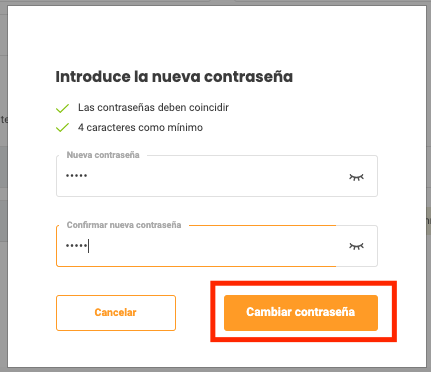Select the 'Las contraseñas deben coincidir' requirement text

click(x=153, y=107)
